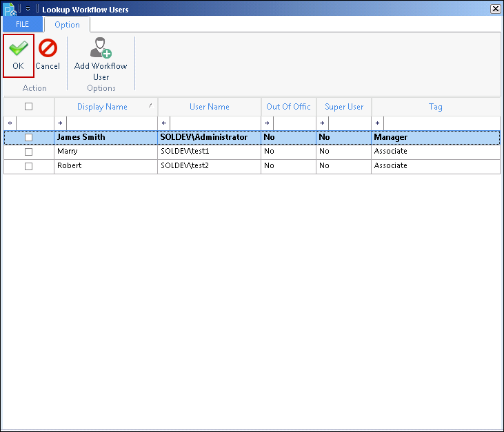Click Associate tag in Marry's row
504x432 pixels.
point(436,152)
